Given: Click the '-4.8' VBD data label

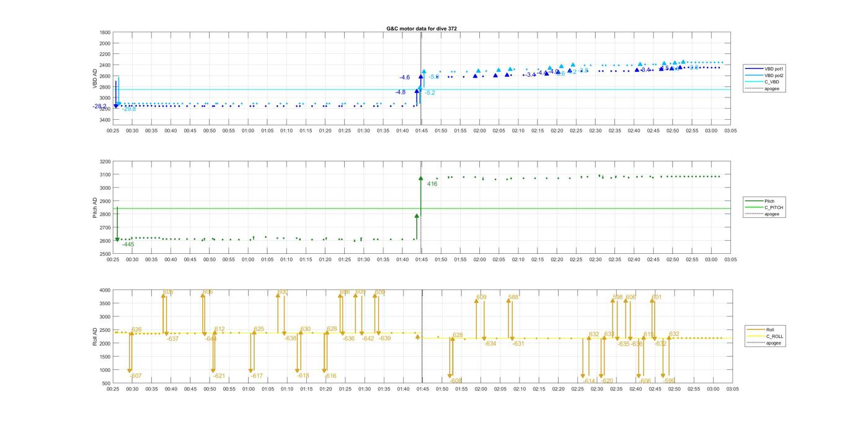Looking at the screenshot, I should [401, 92].
